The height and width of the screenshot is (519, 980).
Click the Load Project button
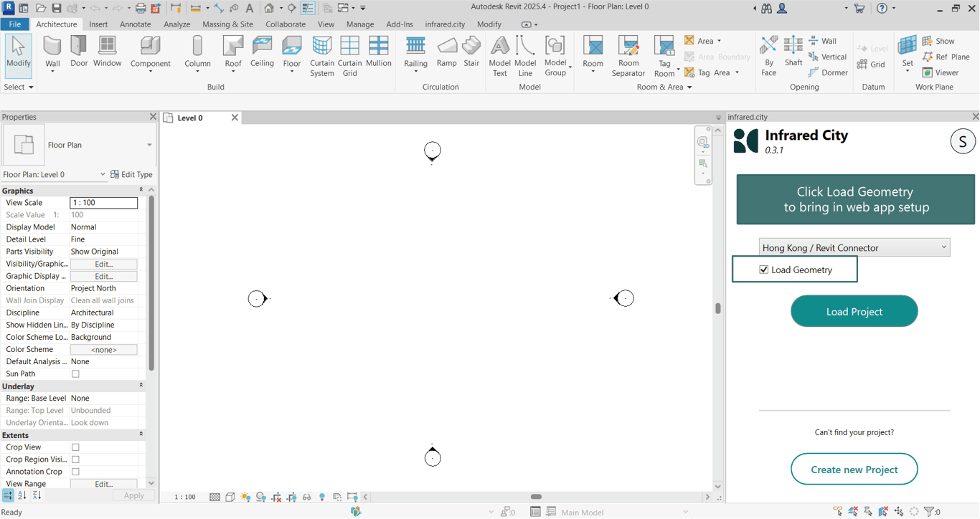tap(854, 311)
